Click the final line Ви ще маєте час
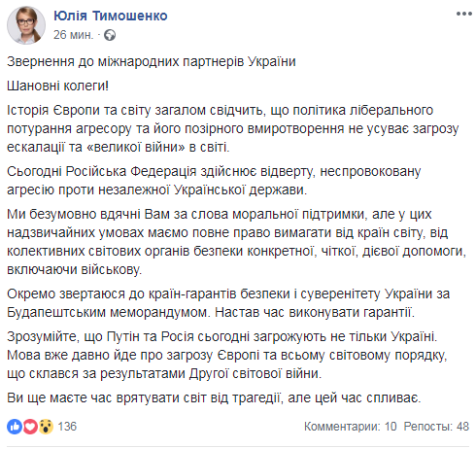 pyautogui.click(x=214, y=397)
